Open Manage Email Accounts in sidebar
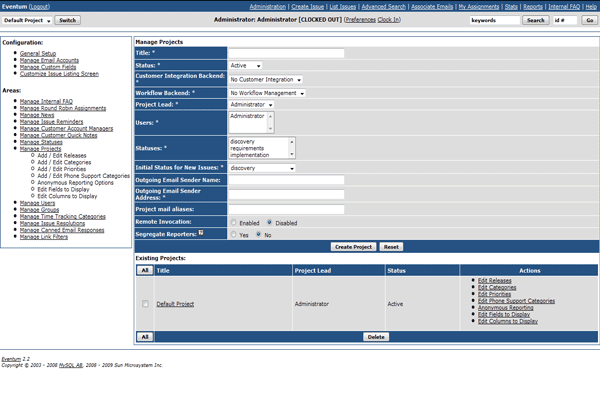Image resolution: width=600 pixels, height=400 pixels. tap(49, 60)
